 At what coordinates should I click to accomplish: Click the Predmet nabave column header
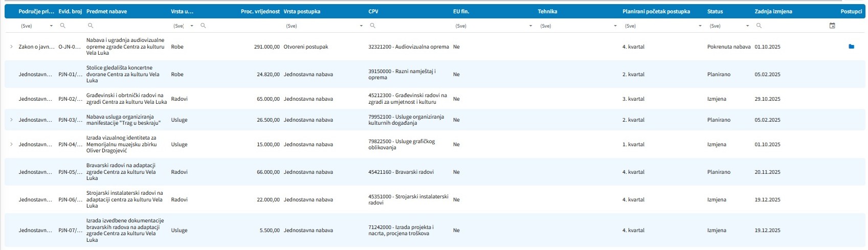[x=106, y=11]
